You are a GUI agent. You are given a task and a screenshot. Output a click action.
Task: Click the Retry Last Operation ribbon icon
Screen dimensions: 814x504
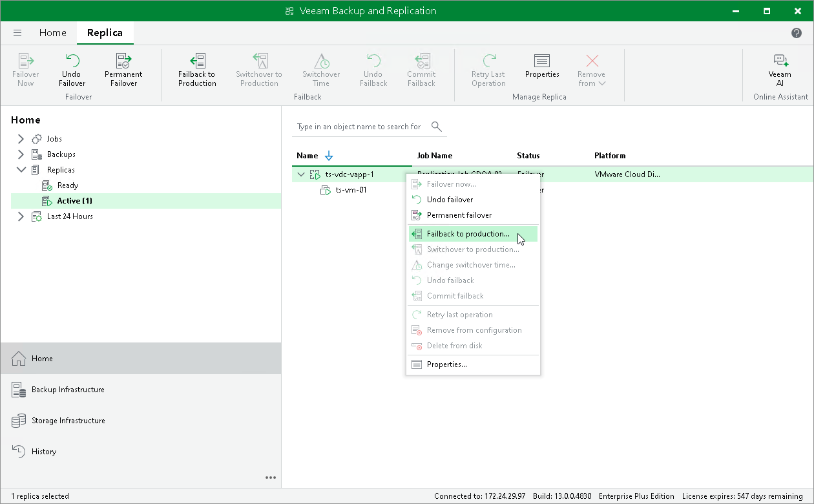click(x=488, y=70)
